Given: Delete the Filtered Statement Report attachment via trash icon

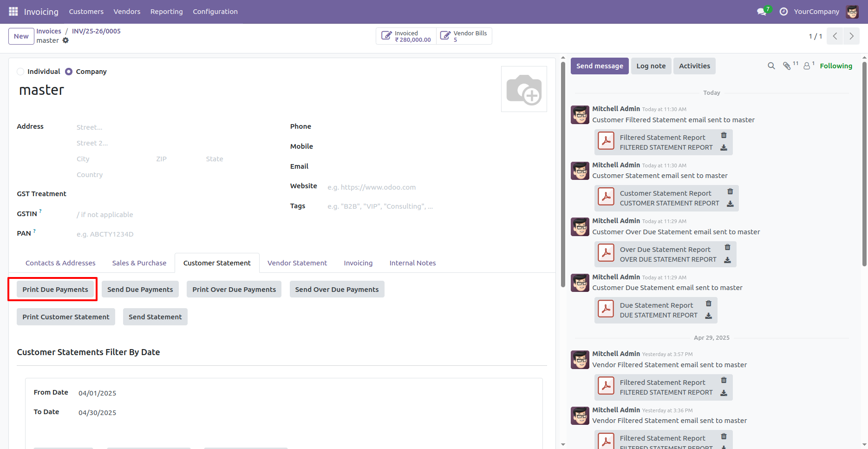Looking at the screenshot, I should (x=724, y=135).
